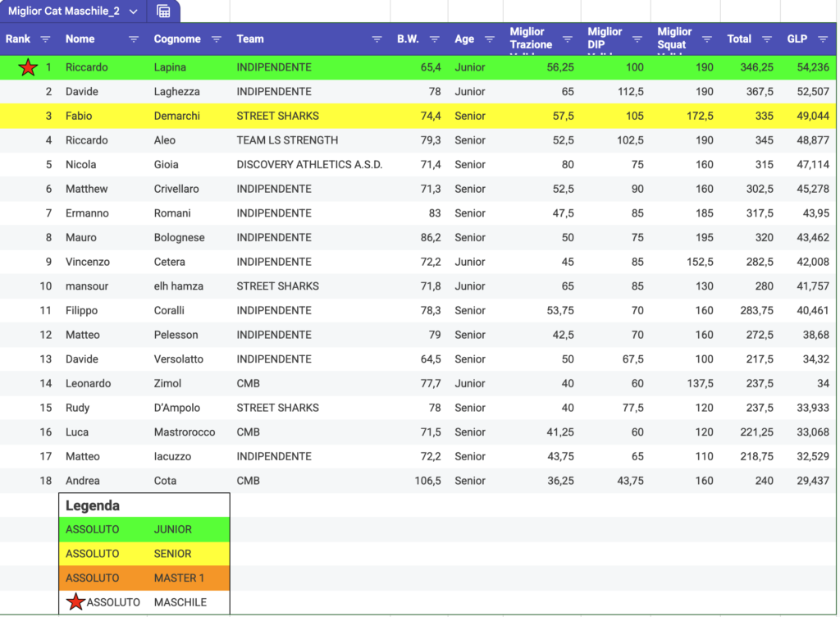Open the Miglior Squat filter dropdown
840x617 pixels.
706,39
